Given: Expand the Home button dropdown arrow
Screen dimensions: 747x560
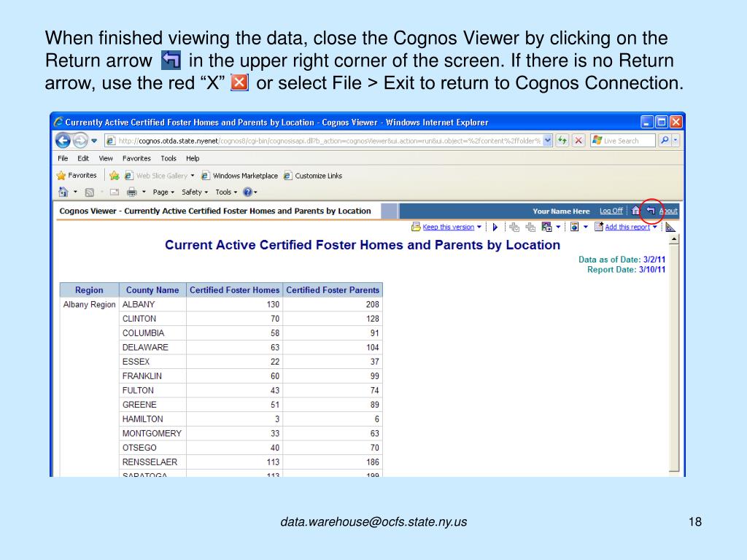Looking at the screenshot, I should [x=75, y=192].
